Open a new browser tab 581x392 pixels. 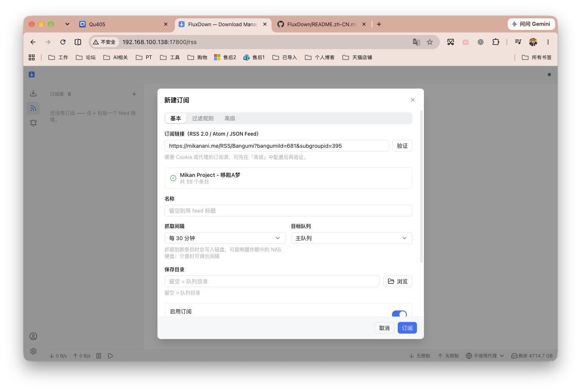(379, 24)
